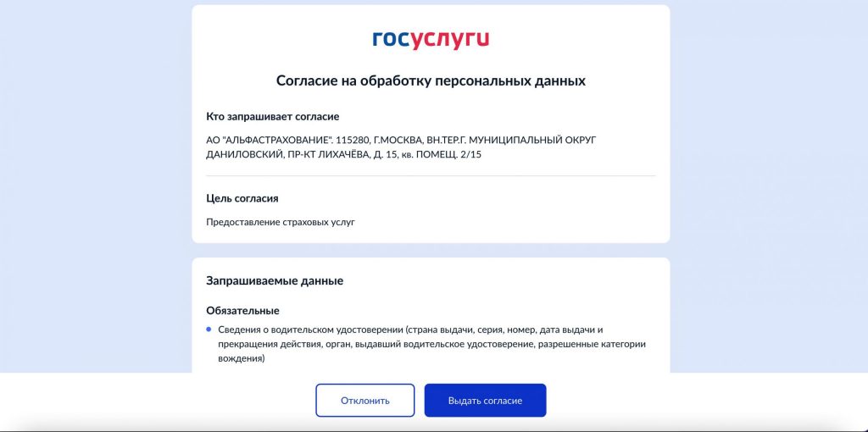The width and height of the screenshot is (868, 432).
Task: Click the text Предоставление страховых услуг
Action: pos(280,223)
